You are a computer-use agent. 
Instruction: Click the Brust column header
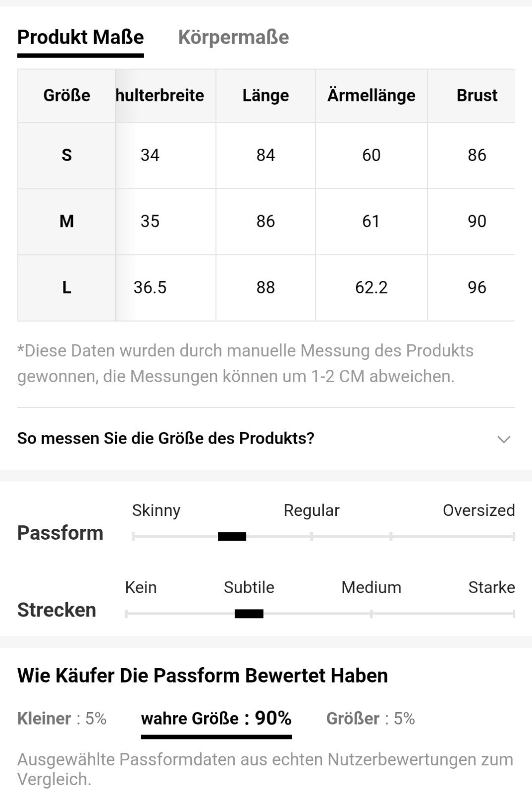(477, 95)
